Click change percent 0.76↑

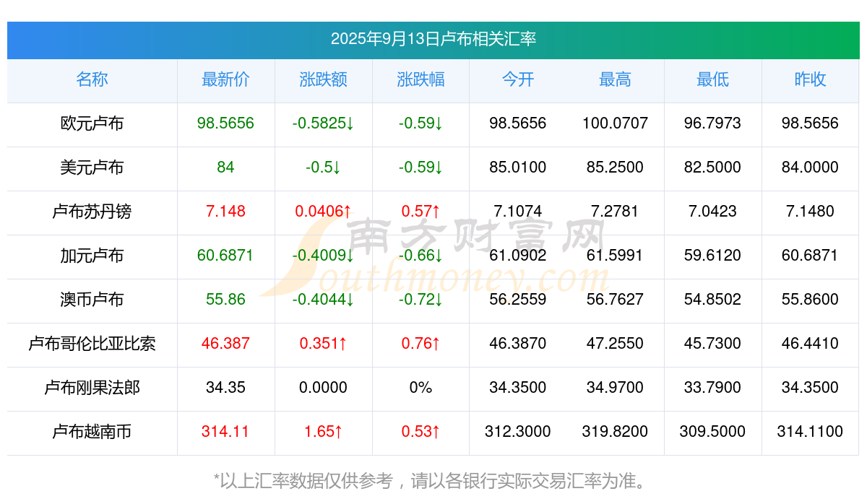pyautogui.click(x=420, y=344)
